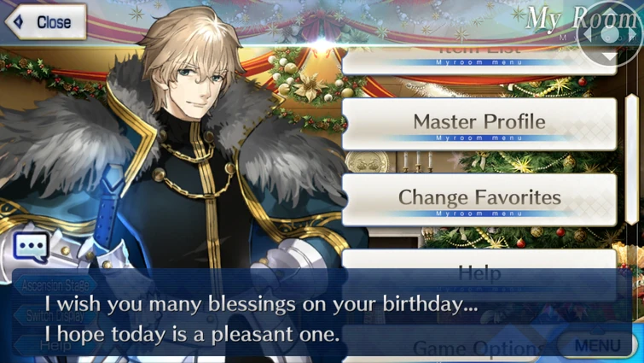Open the MENU button at bottom right
Image resolution: width=644 pixels, height=363 pixels.
598,344
